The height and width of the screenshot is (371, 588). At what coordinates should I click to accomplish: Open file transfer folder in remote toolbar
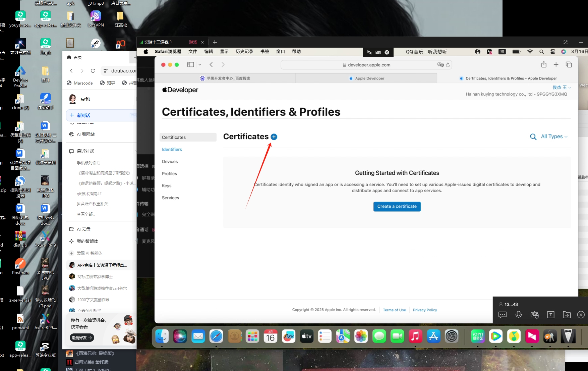tap(567, 315)
